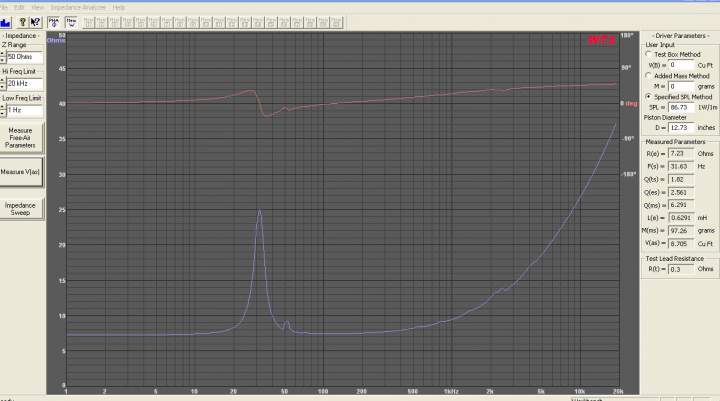Viewport: 720px width, 401px height.
Task: Select the second highlighted memory trace icon
Action: coord(71,22)
